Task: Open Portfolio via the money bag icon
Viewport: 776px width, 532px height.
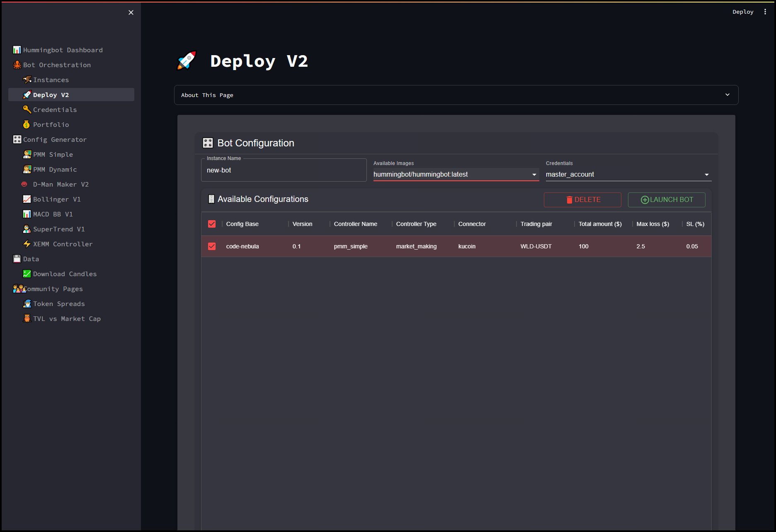Action: click(x=27, y=124)
